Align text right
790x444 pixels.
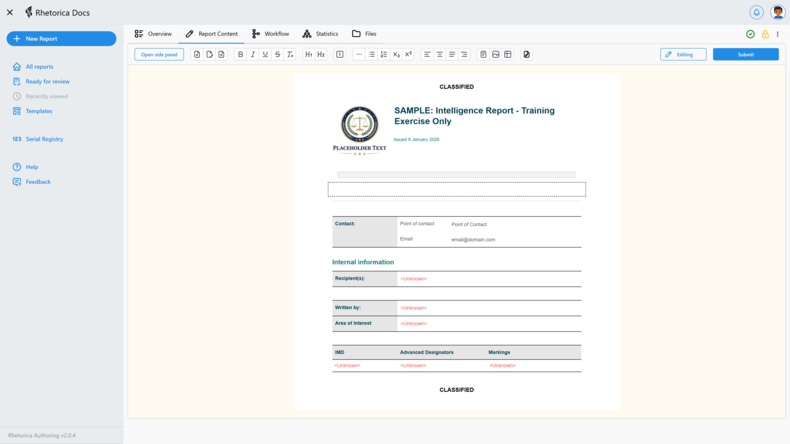[x=464, y=54]
